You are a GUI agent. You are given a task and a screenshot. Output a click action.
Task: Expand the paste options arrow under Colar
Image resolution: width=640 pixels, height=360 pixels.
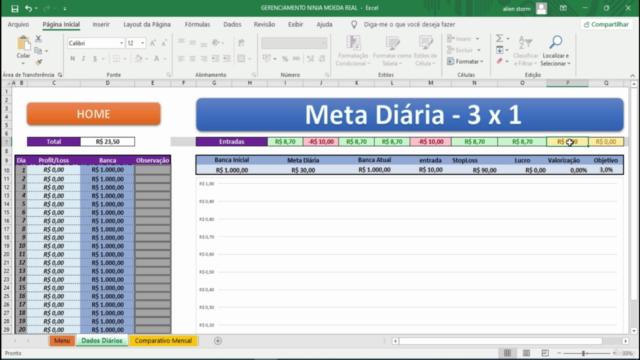tap(23, 63)
